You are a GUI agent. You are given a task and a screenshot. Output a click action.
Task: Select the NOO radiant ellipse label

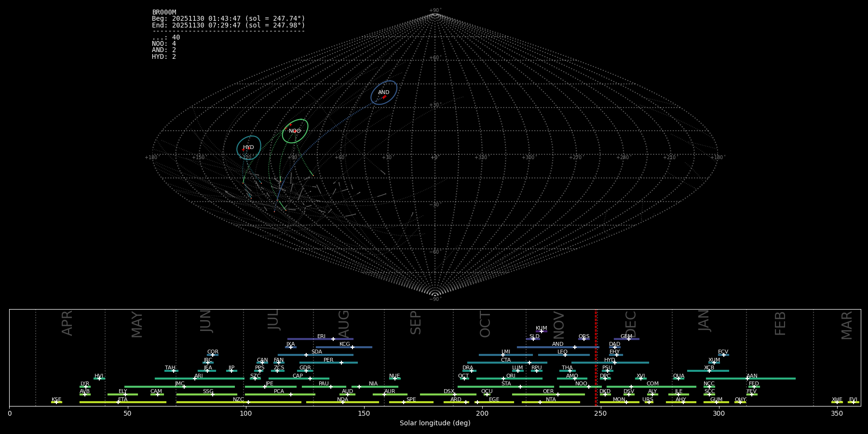295,131
